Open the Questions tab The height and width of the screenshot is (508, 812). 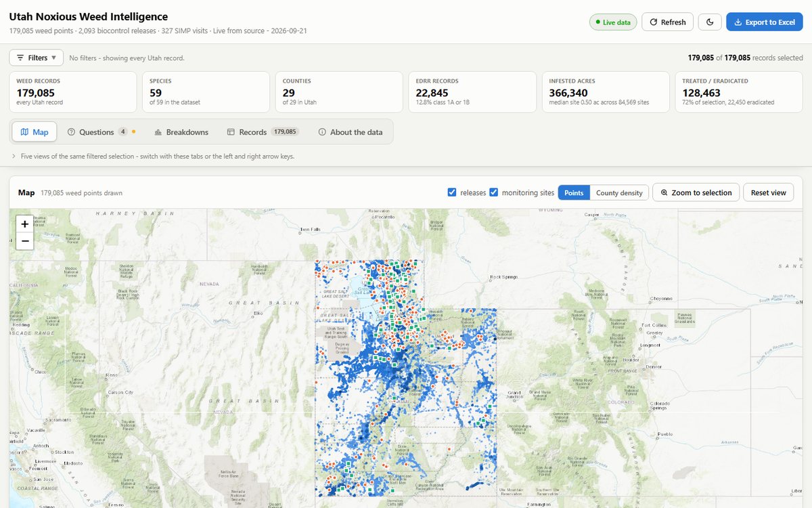pos(101,132)
